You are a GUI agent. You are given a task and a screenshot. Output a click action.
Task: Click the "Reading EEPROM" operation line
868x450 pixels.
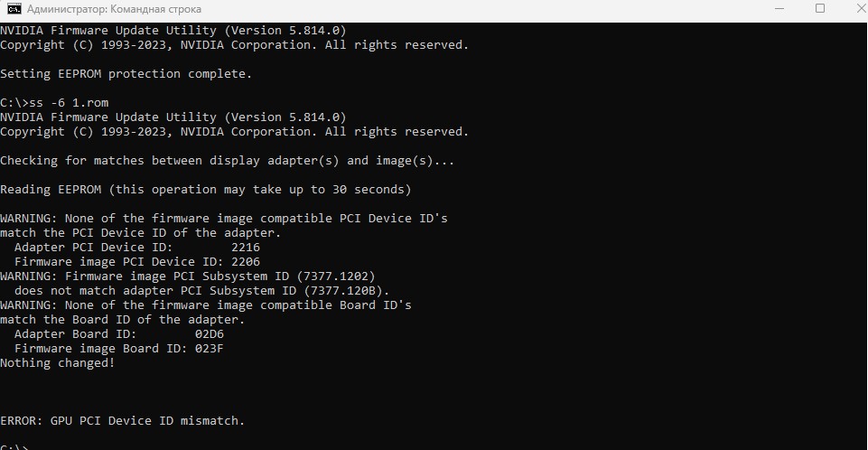click(205, 190)
